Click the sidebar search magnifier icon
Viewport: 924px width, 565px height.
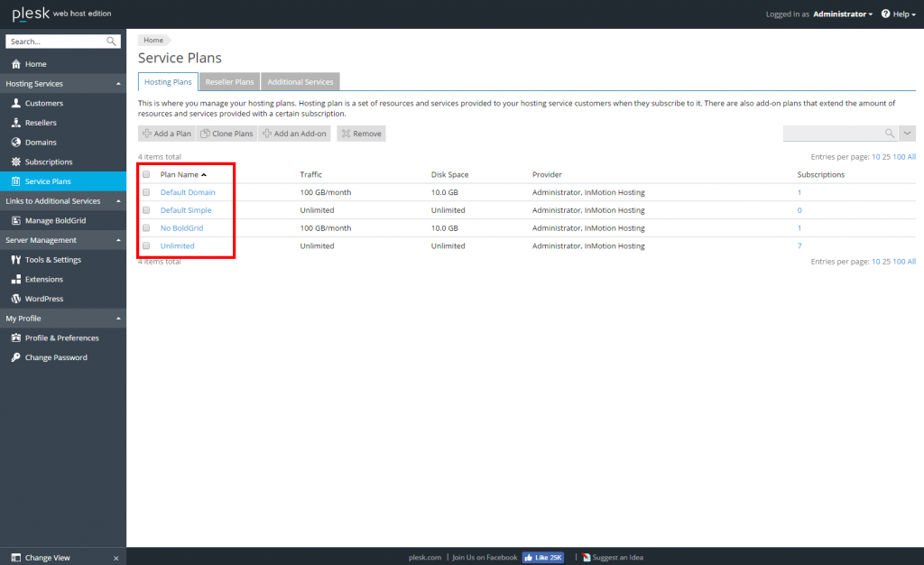111,42
